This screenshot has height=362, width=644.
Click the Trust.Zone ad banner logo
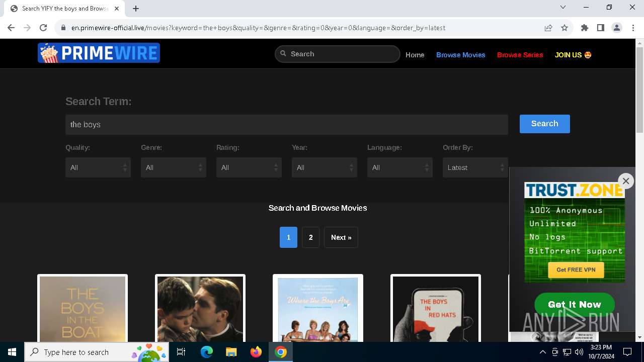[x=575, y=190]
